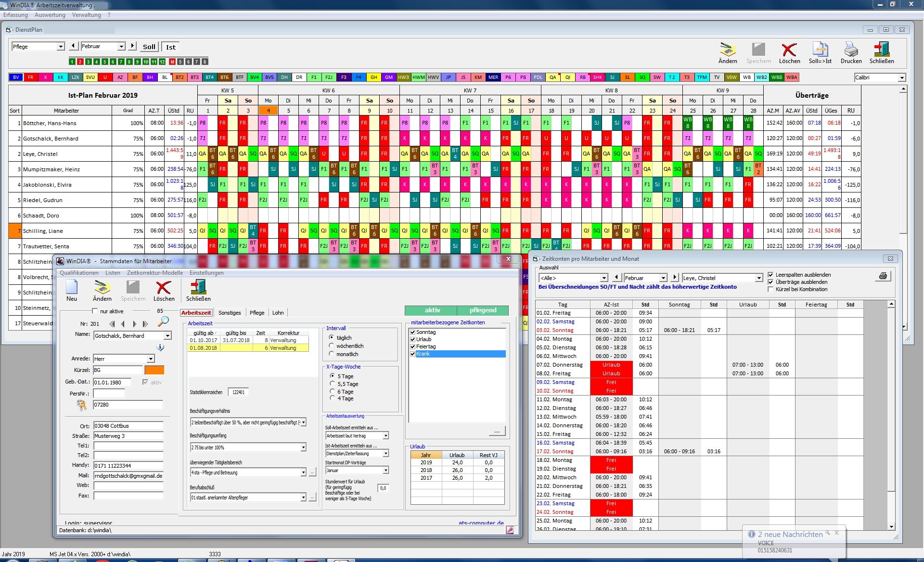Click the Ist button
Image resolution: width=924 pixels, height=562 pixels.
coord(170,47)
